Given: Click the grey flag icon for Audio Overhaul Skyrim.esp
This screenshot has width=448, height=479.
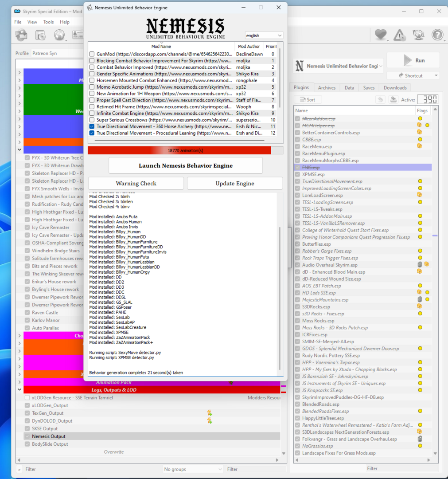Looking at the screenshot, I should (x=420, y=264).
